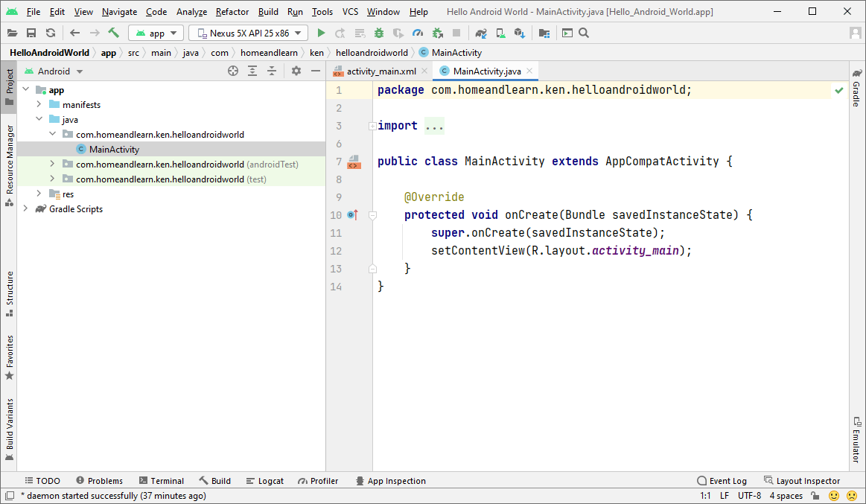Click the Sync Project with Gradle Files icon
The image size is (866, 504).
point(481,33)
